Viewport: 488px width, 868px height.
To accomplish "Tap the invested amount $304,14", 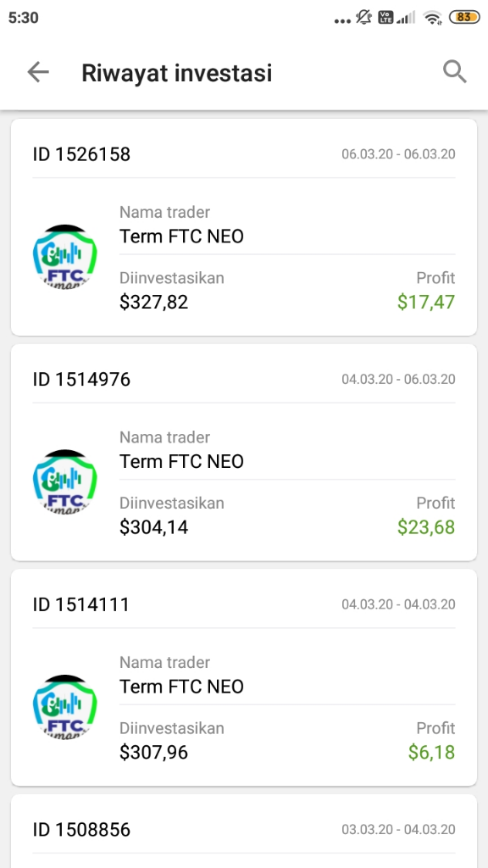I will [154, 527].
